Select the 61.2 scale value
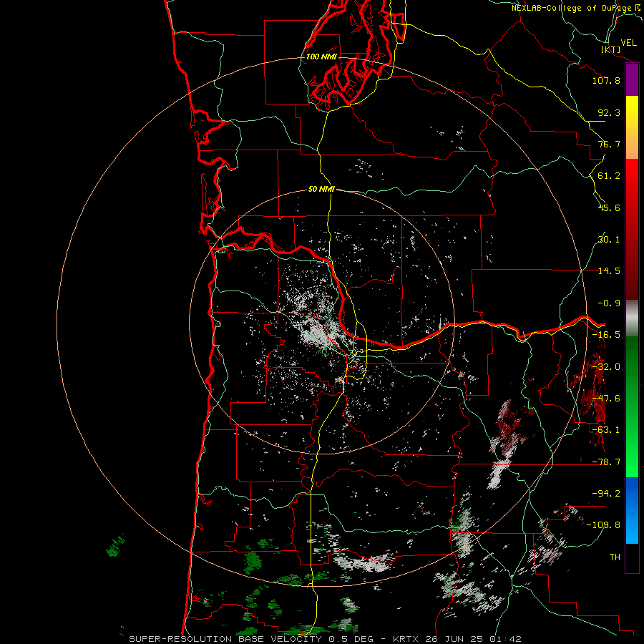The width and height of the screenshot is (644, 644). 609,176
